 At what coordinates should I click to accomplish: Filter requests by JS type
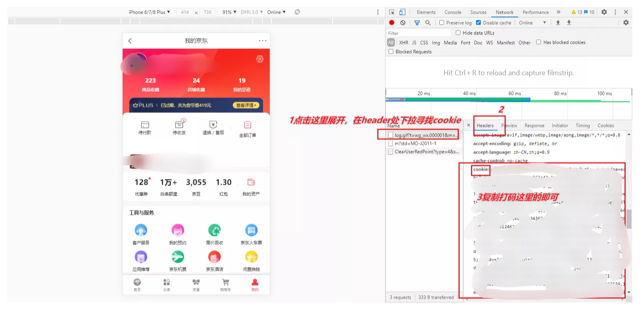click(414, 43)
